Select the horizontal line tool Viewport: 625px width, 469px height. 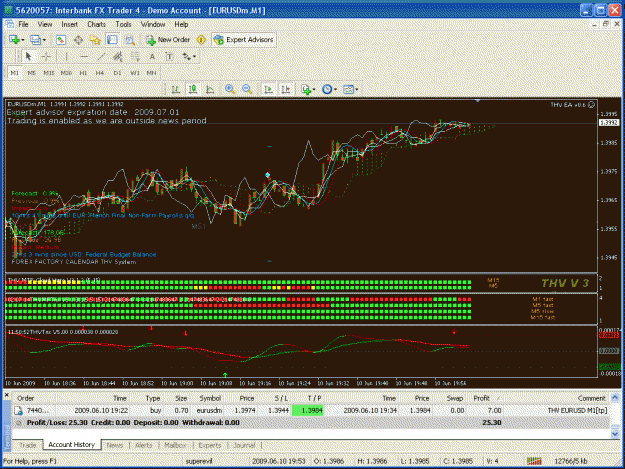click(x=84, y=57)
